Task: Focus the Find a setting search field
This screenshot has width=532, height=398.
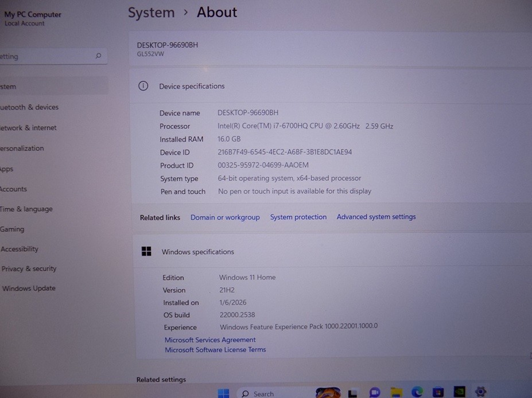Action: point(53,56)
